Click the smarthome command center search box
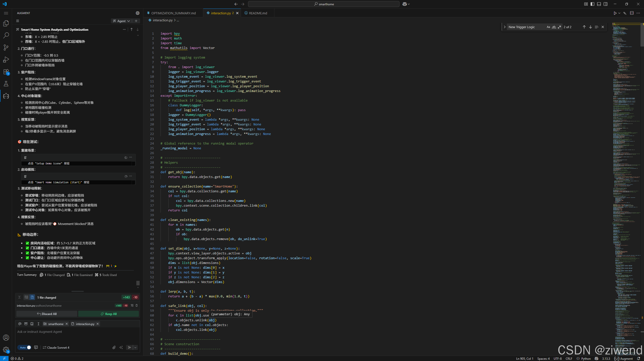This screenshot has height=361, width=644. click(324, 4)
